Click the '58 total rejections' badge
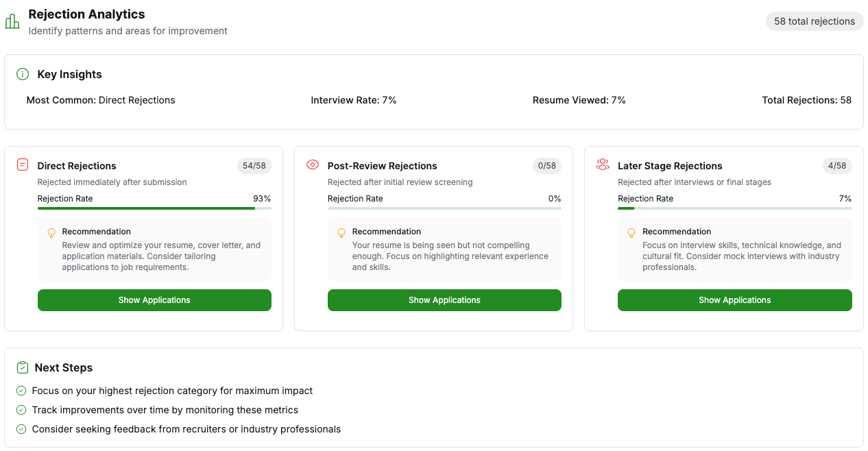The width and height of the screenshot is (868, 451). click(x=814, y=21)
